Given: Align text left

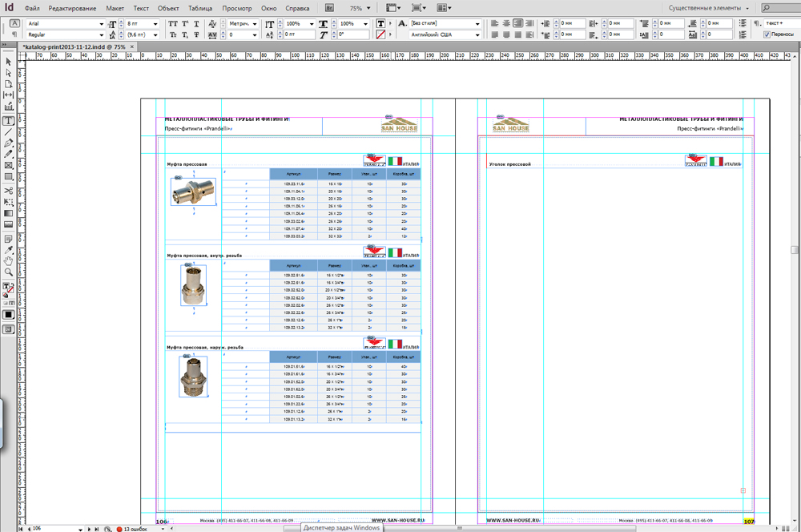Looking at the screenshot, I should tap(494, 23).
